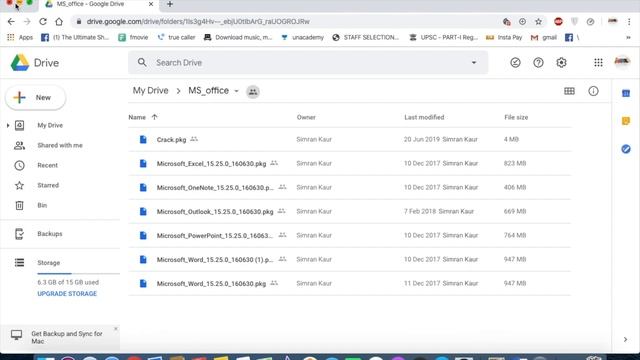Go to My Drive breadcrumb
640x360 pixels.
(x=150, y=91)
